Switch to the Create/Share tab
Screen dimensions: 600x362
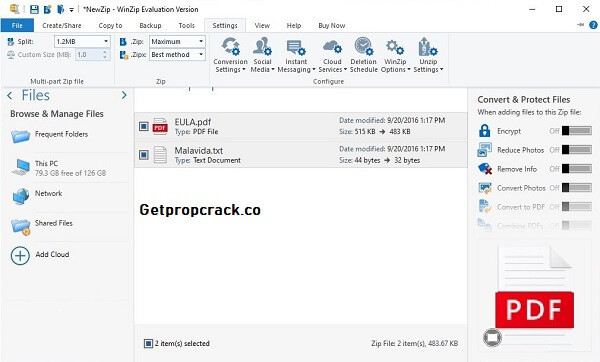pyautogui.click(x=62, y=26)
